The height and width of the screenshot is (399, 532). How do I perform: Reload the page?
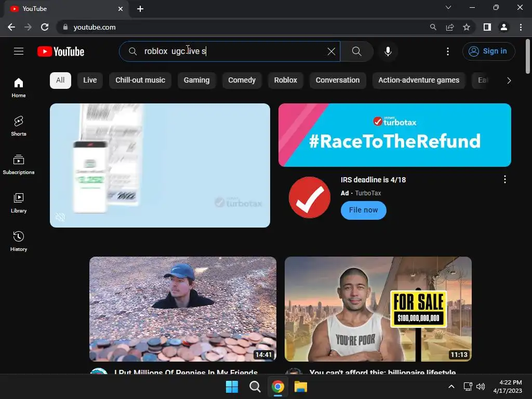click(45, 27)
